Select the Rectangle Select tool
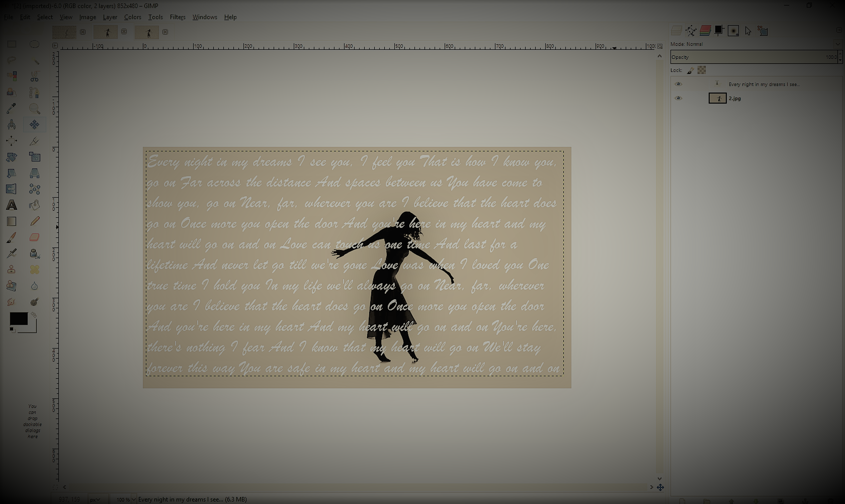The image size is (845, 504). click(x=11, y=44)
